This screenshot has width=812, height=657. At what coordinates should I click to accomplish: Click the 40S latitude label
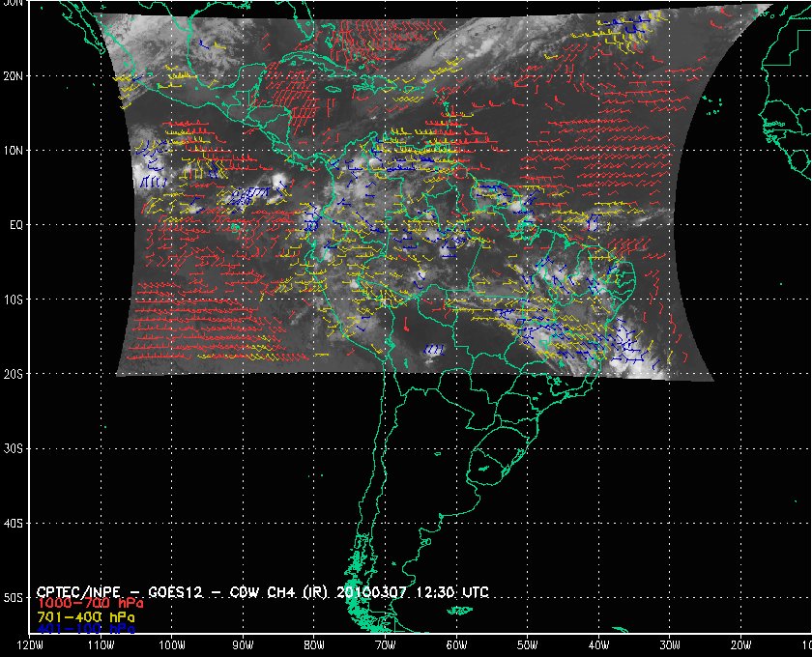(x=13, y=523)
